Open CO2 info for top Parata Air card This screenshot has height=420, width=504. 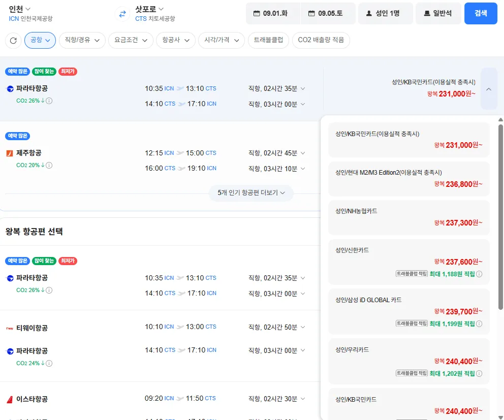(49, 101)
